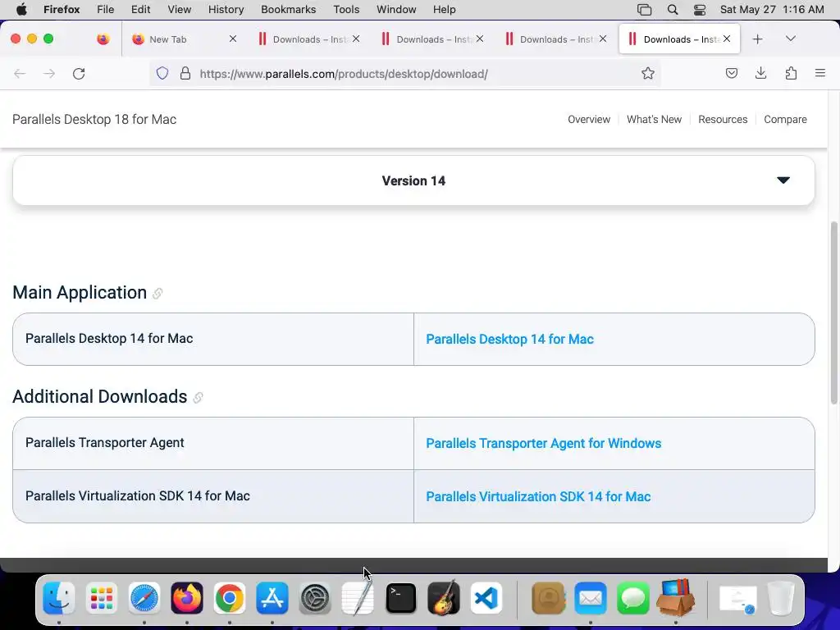Screen dimensions: 840x630
Task: Bookmark this page with the star icon
Action: 648,73
